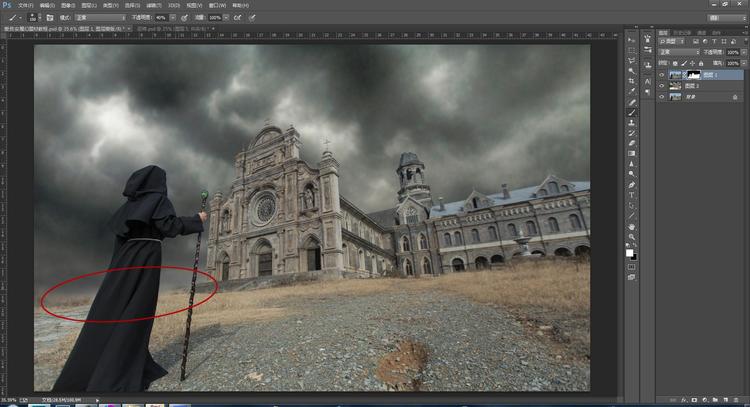
Task: Toggle lock position icon
Action: [692, 63]
